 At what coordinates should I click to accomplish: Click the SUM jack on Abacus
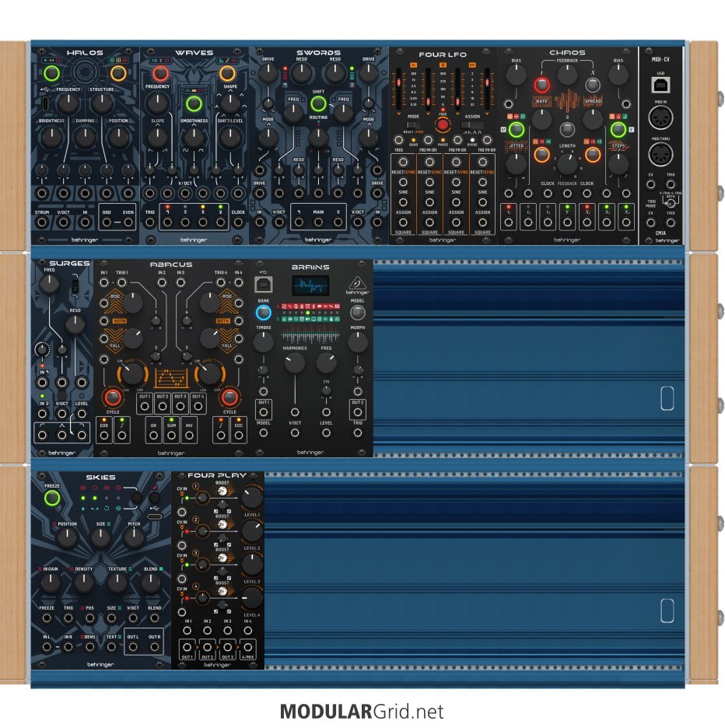[x=171, y=435]
